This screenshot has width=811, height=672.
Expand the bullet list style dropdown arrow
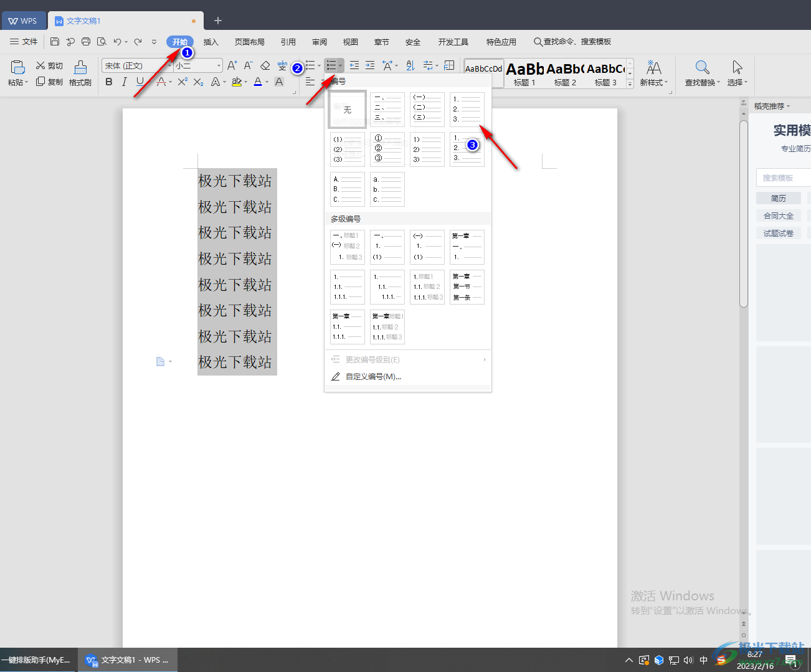(x=319, y=65)
